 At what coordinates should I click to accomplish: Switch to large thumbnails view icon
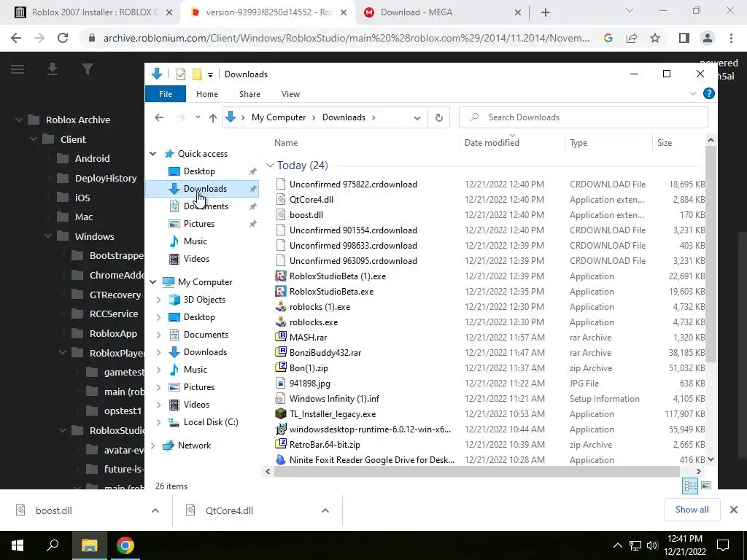(x=706, y=486)
